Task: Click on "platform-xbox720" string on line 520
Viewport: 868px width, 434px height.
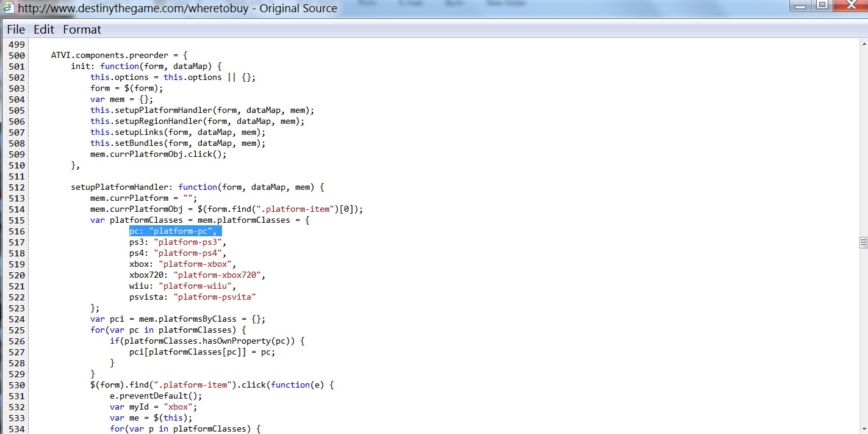Action: [x=217, y=275]
